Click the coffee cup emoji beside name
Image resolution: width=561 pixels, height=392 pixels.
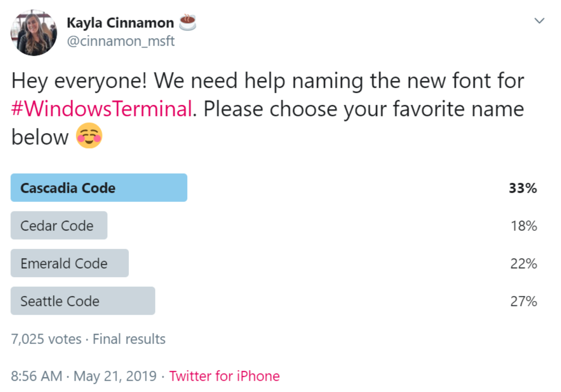pos(188,21)
